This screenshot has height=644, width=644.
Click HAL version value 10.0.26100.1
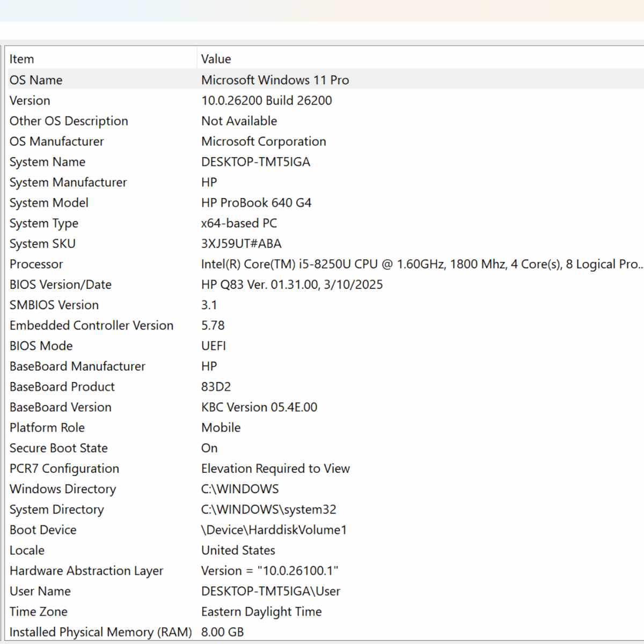pos(270,570)
